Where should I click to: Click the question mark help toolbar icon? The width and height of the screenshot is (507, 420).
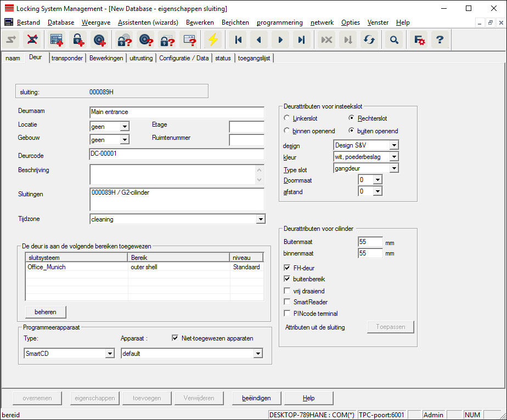point(439,40)
